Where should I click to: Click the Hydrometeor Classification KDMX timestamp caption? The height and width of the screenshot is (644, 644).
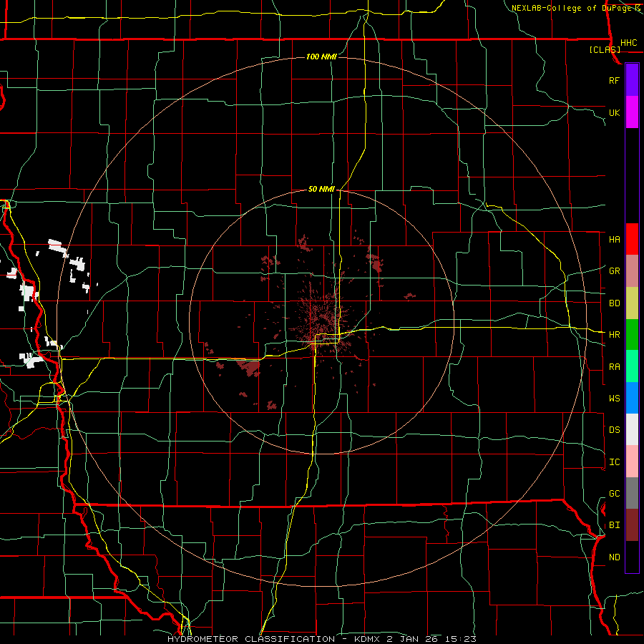click(321, 639)
